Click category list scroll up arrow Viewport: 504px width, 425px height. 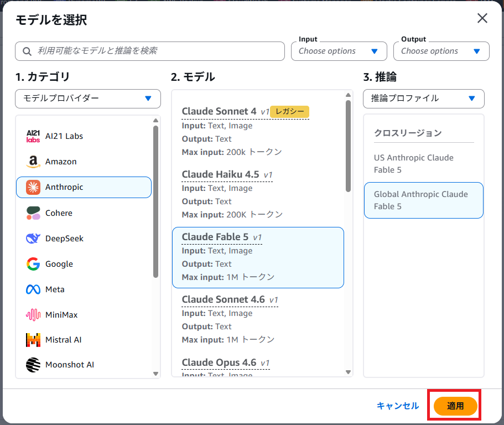(x=156, y=121)
